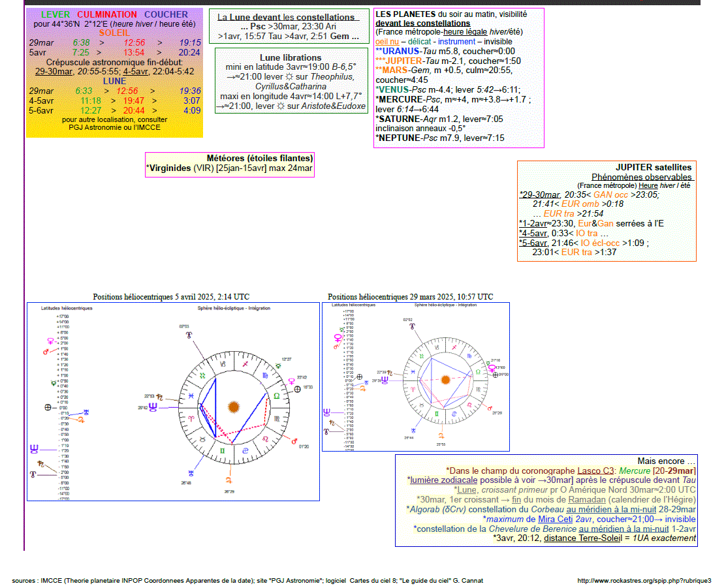Viewport: 726px width, 588px height.
Task: Click the 'fin' link before du mois de Ramadan
Action: 516,499
